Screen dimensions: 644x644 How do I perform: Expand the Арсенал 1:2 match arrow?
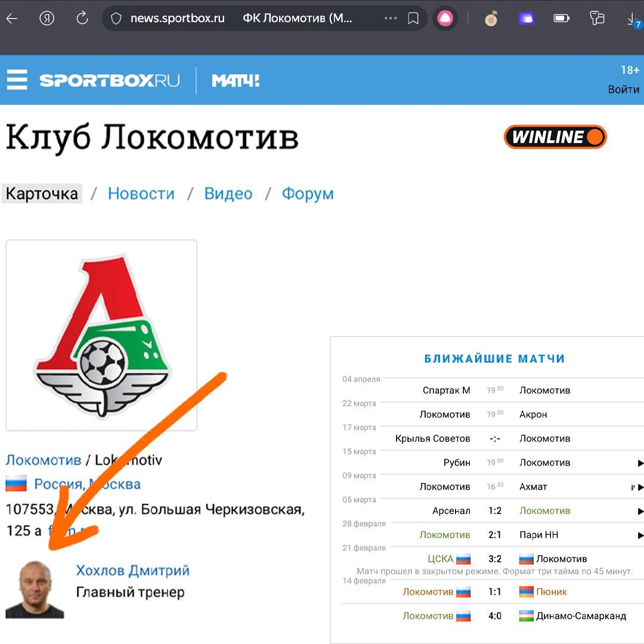tap(640, 511)
